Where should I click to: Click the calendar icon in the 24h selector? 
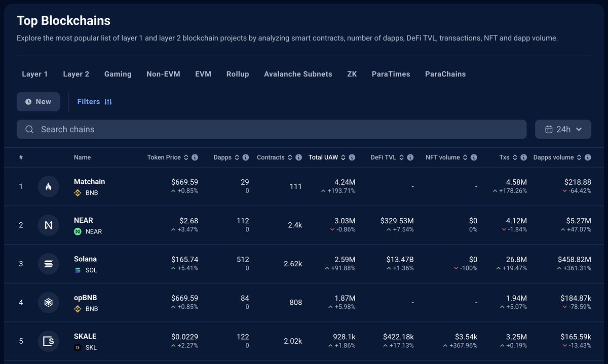pyautogui.click(x=549, y=130)
